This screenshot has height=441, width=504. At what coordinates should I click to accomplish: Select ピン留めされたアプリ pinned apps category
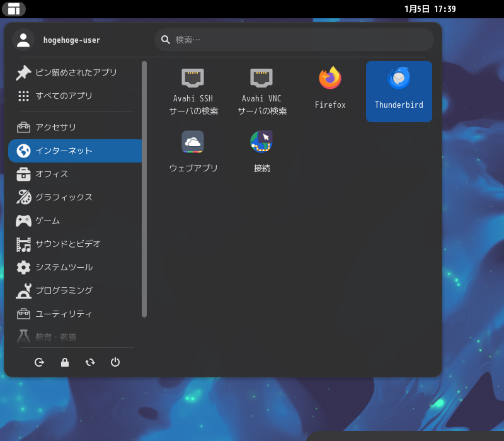click(x=75, y=72)
